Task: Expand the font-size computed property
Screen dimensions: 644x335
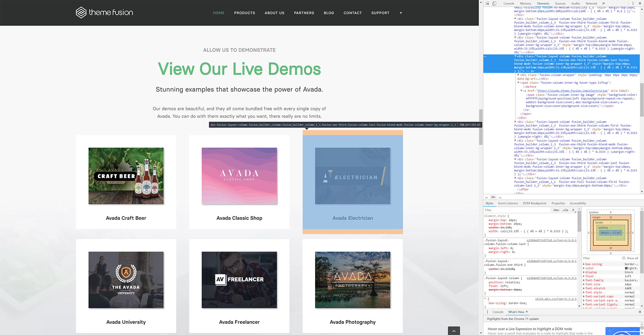Action: [584, 284]
